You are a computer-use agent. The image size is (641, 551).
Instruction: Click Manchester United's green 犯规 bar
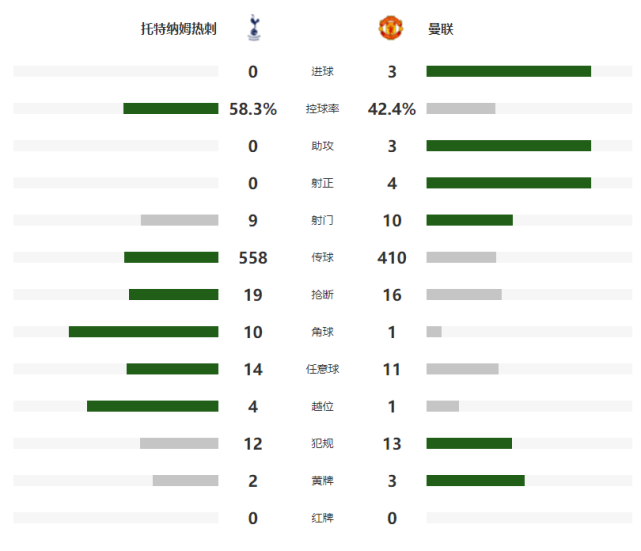469,443
